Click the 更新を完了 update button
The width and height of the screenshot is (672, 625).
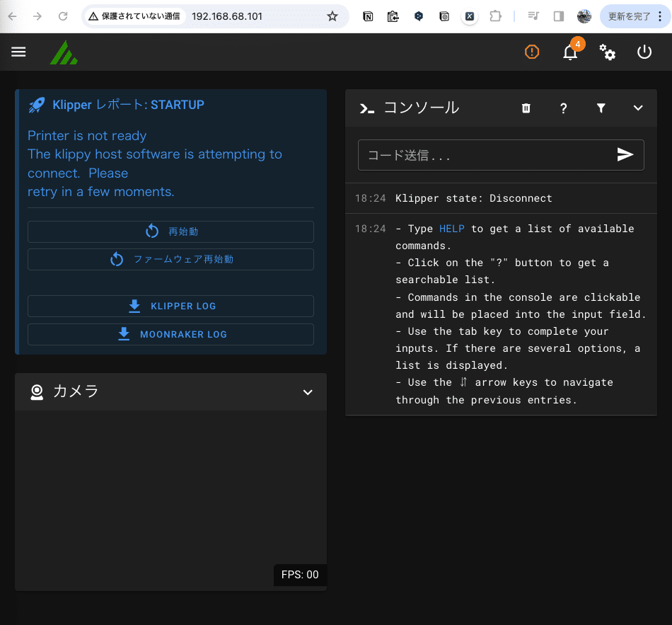pyautogui.click(x=629, y=16)
